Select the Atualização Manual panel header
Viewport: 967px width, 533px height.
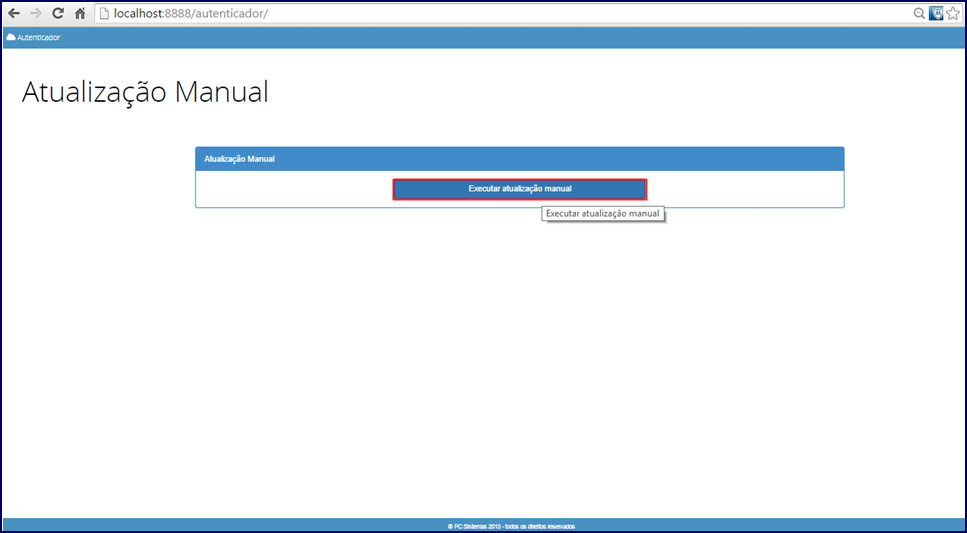pos(520,159)
